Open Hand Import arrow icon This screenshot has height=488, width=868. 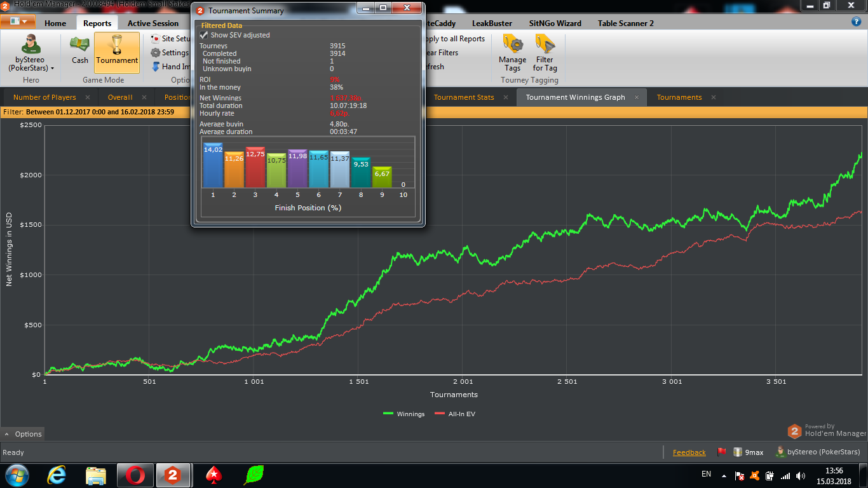coord(156,67)
